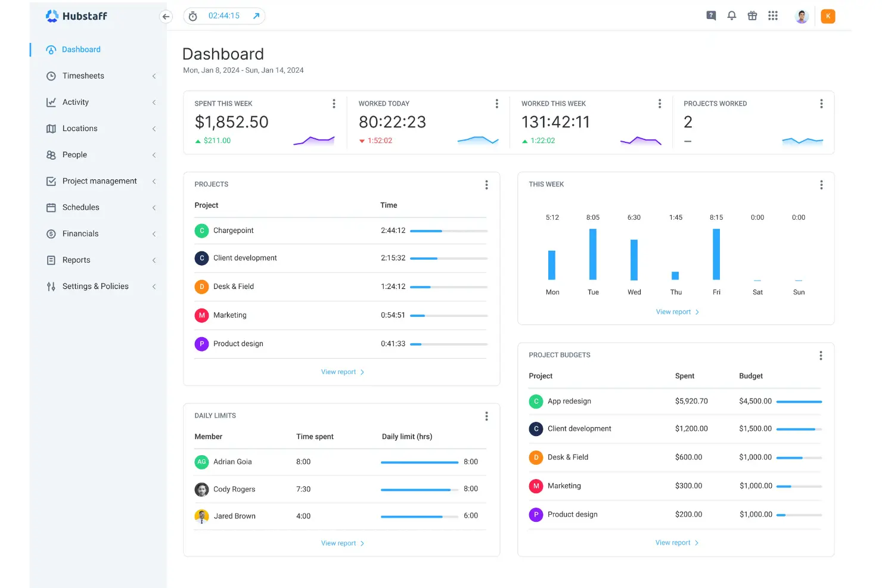The image size is (882, 588).
Task: Click the help question mark icon
Action: click(x=710, y=15)
